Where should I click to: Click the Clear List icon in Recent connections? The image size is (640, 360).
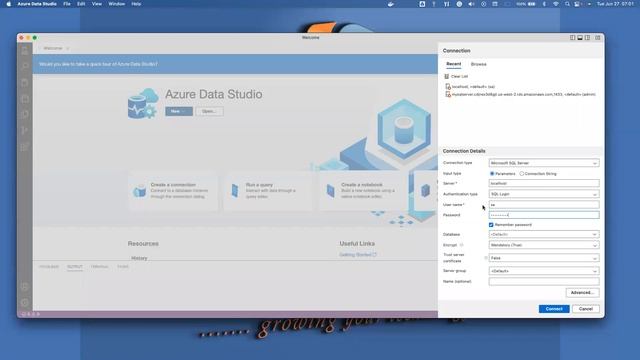point(447,76)
